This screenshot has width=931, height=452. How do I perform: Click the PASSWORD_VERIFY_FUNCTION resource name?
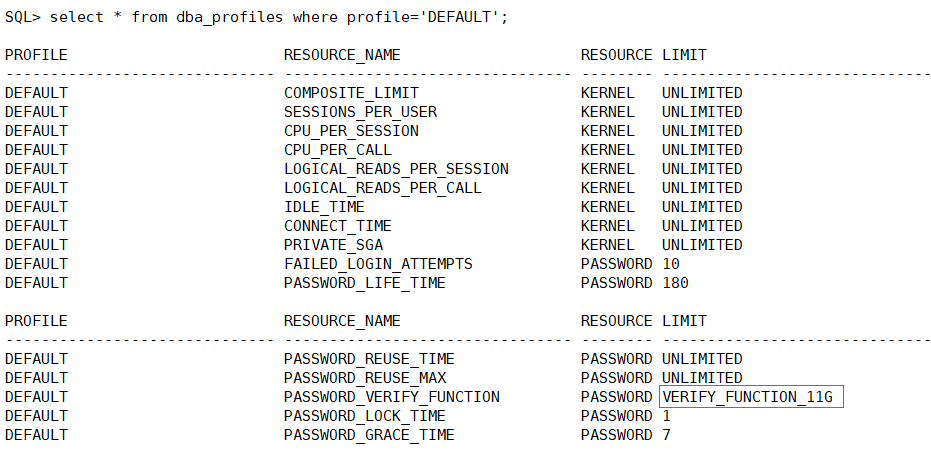(392, 397)
